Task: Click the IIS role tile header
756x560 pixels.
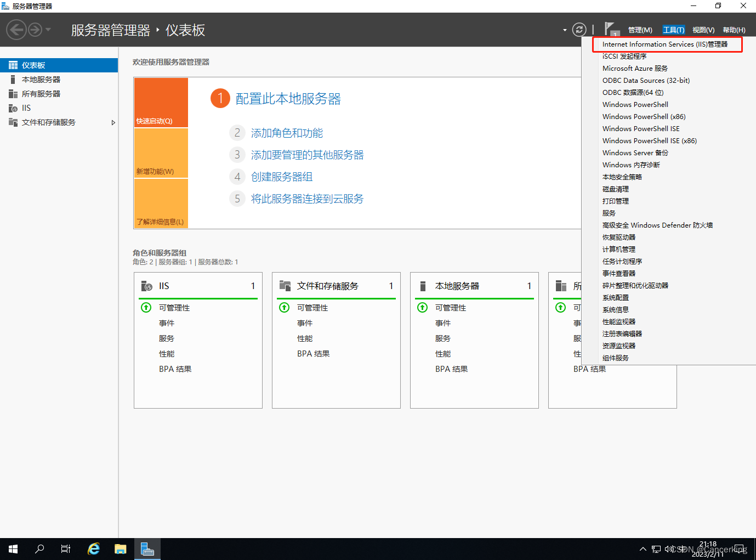Action: coord(198,286)
